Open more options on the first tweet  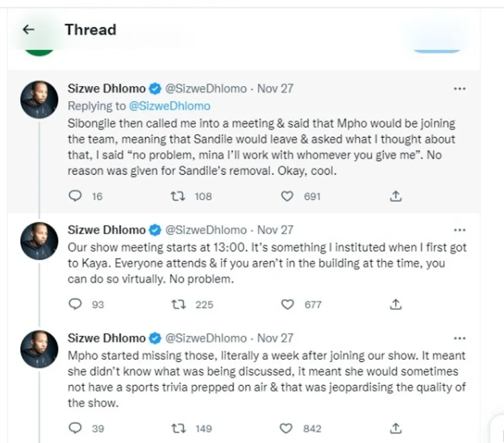(x=460, y=89)
